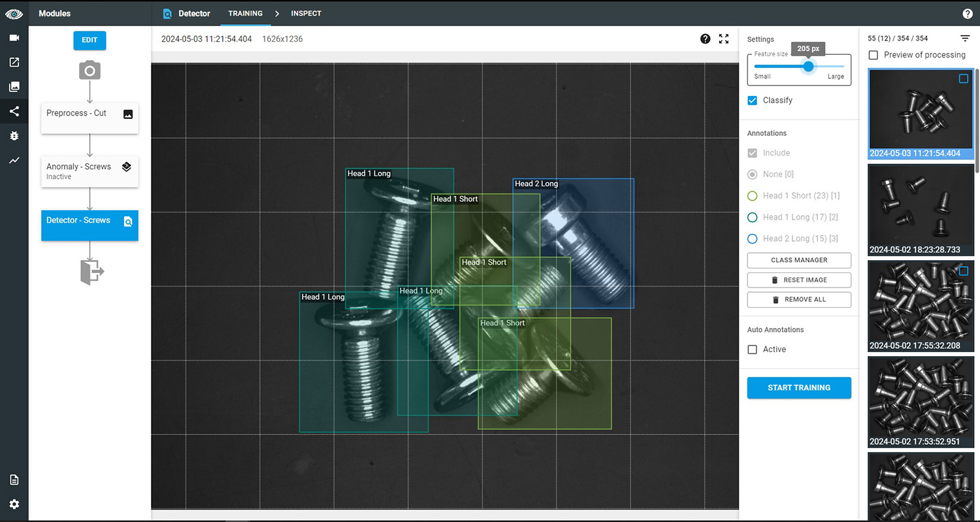
Task: Open the CLASS MANAGER
Action: click(798, 260)
